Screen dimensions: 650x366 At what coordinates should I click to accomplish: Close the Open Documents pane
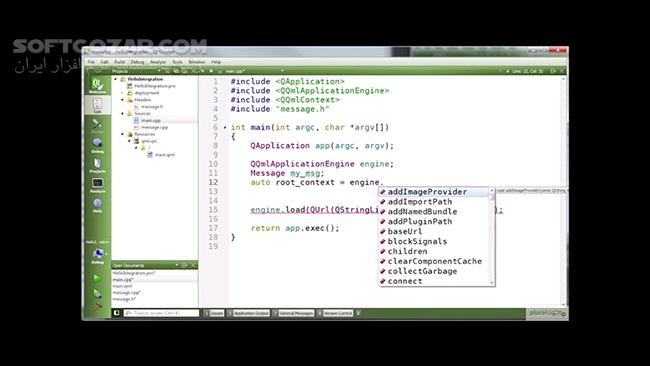tap(193, 265)
